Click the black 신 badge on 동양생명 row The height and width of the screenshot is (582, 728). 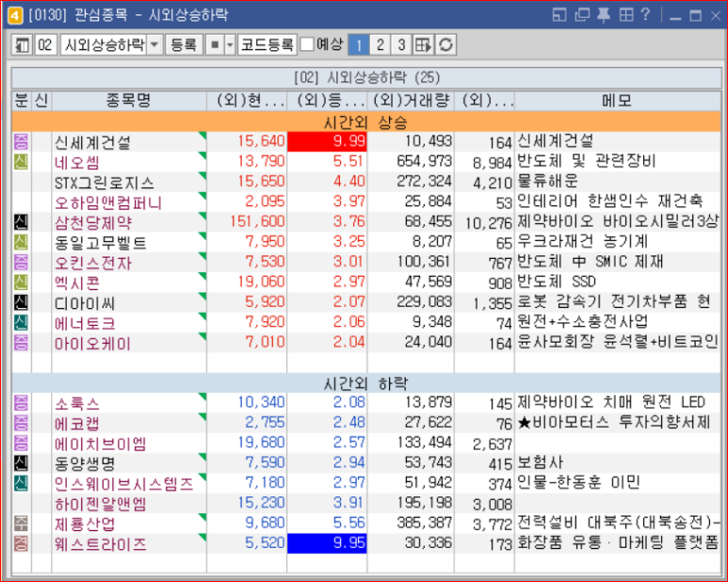[21, 462]
